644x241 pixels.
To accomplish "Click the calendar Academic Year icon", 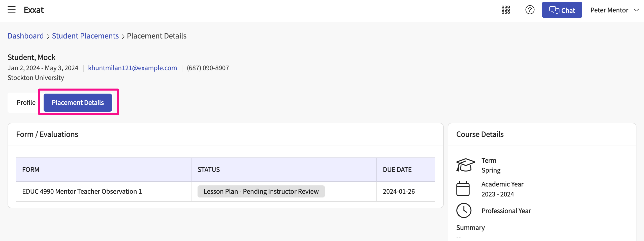I will point(463,189).
